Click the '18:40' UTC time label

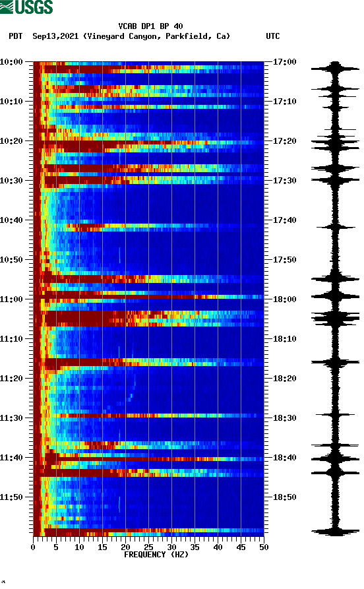click(284, 458)
